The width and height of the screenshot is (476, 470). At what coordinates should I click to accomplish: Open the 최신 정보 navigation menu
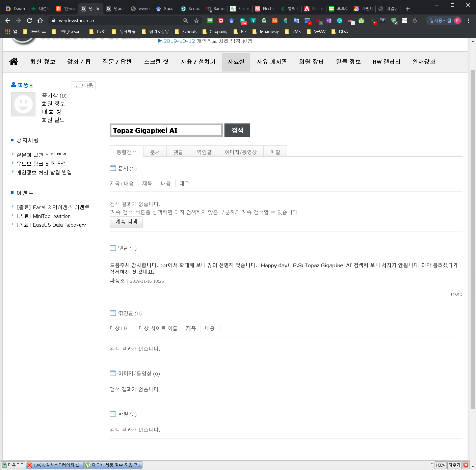[43, 62]
